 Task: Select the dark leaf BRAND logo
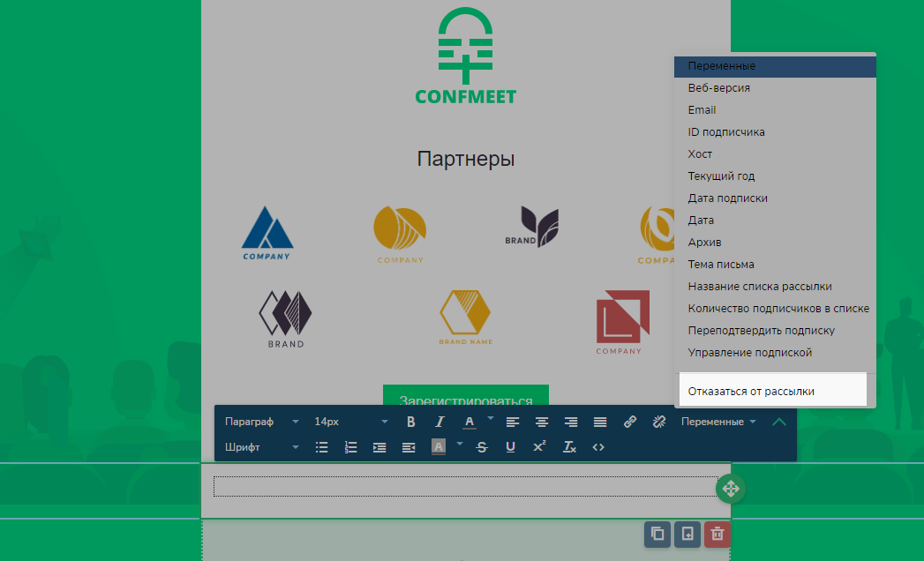tap(532, 227)
